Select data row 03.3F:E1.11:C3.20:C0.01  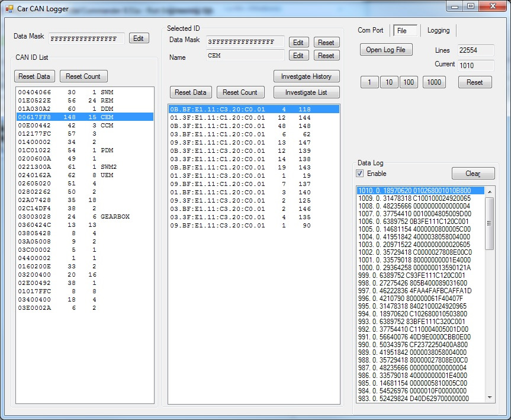tap(254, 217)
